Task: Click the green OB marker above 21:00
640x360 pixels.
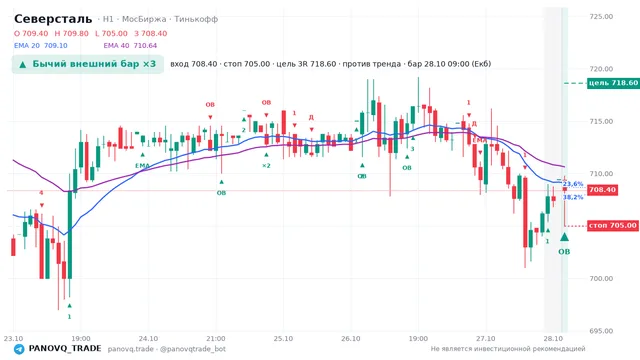Action: pos(221,193)
